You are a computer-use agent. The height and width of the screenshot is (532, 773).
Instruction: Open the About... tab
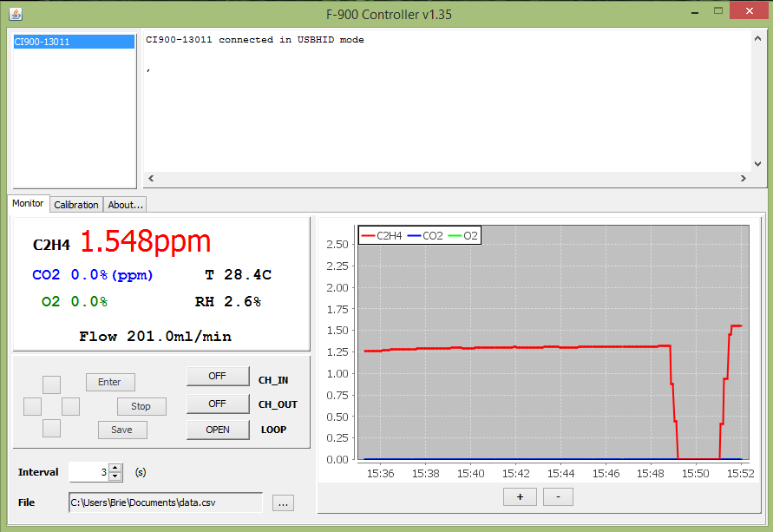(x=125, y=205)
